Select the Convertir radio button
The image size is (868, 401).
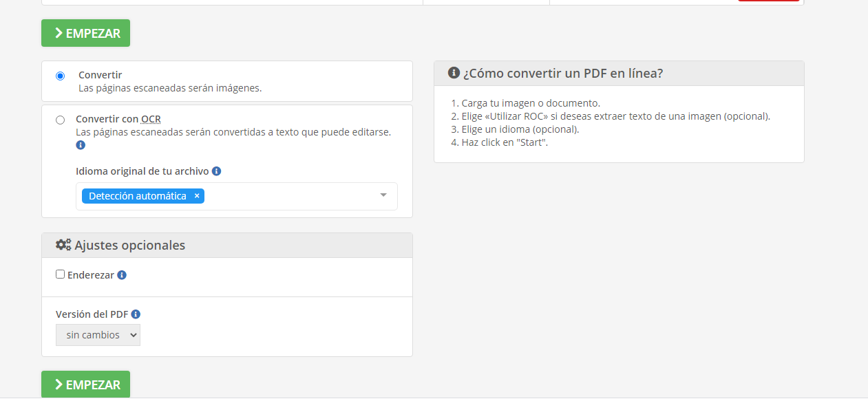[60, 76]
